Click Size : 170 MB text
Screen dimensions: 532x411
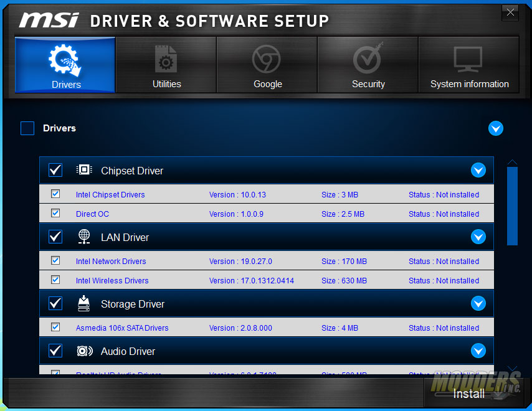pyautogui.click(x=344, y=262)
